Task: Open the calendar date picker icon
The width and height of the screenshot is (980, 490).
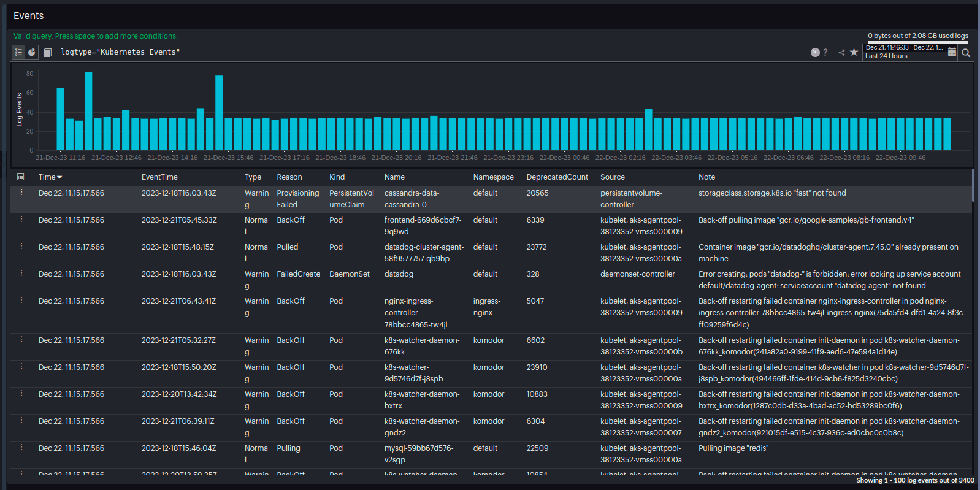Action: (952, 52)
